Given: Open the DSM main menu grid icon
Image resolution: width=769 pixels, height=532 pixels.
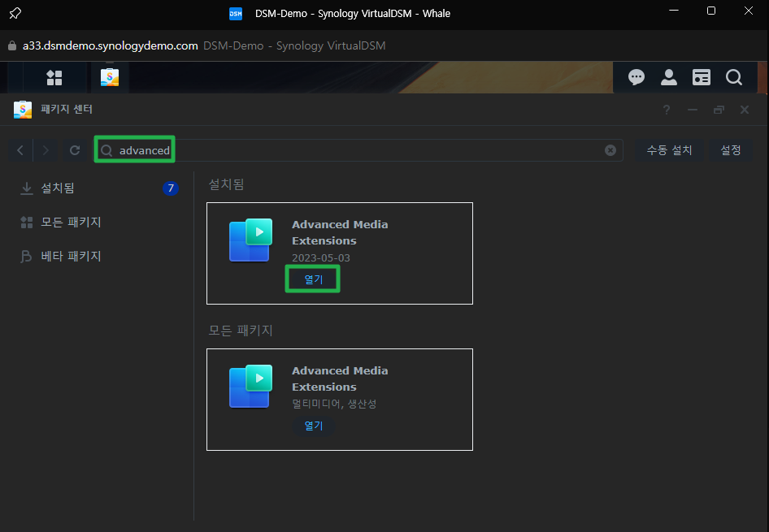Looking at the screenshot, I should click(54, 77).
